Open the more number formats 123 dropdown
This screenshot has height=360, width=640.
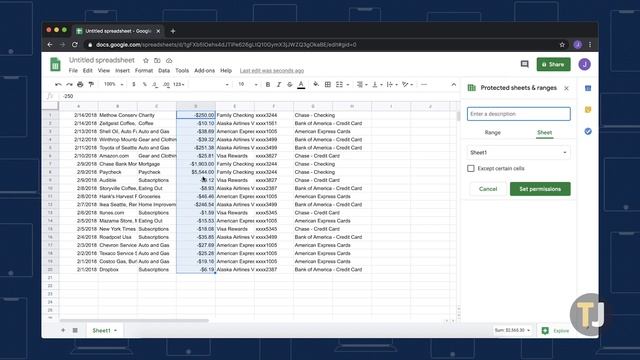pyautogui.click(x=179, y=84)
